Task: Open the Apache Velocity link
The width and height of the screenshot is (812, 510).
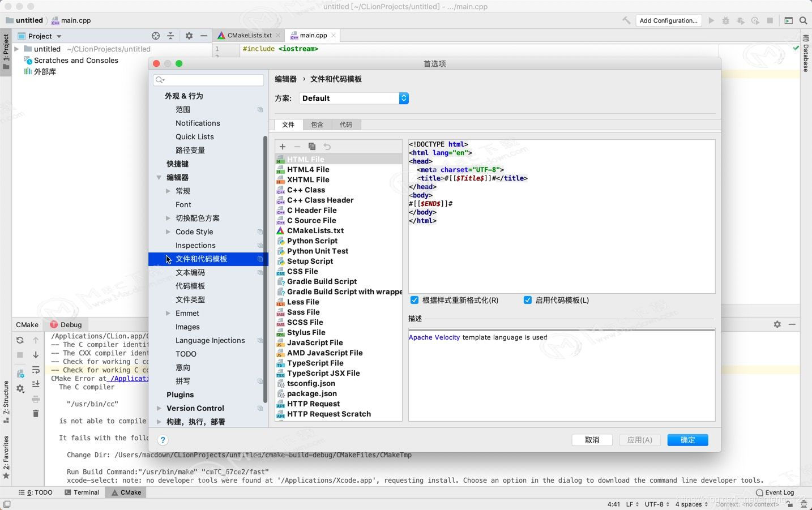Action: pos(434,337)
